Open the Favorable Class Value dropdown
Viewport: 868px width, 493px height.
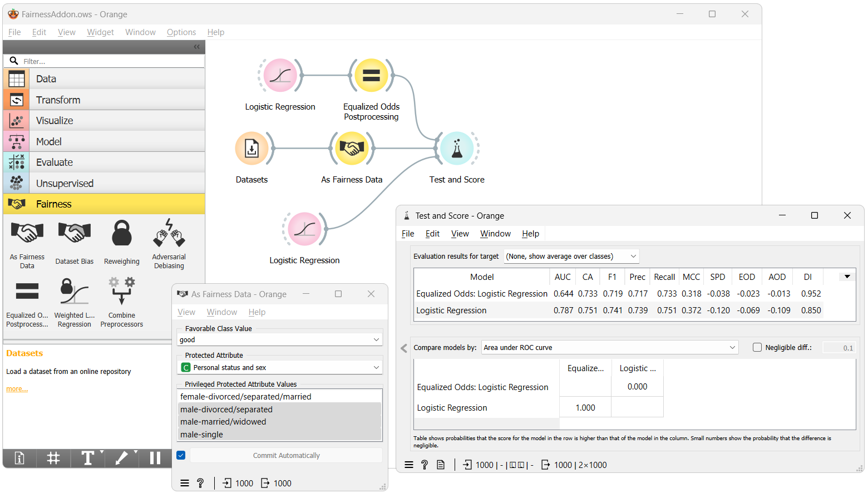pos(280,339)
